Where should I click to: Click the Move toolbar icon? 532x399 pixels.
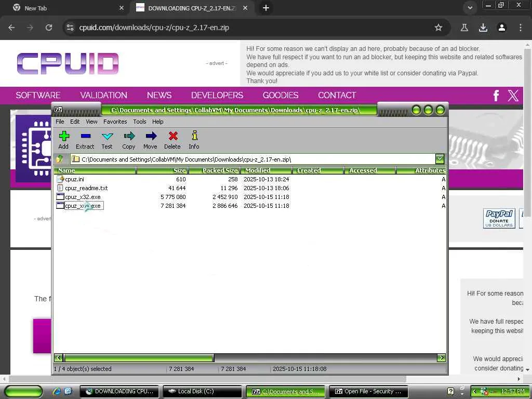(150, 140)
